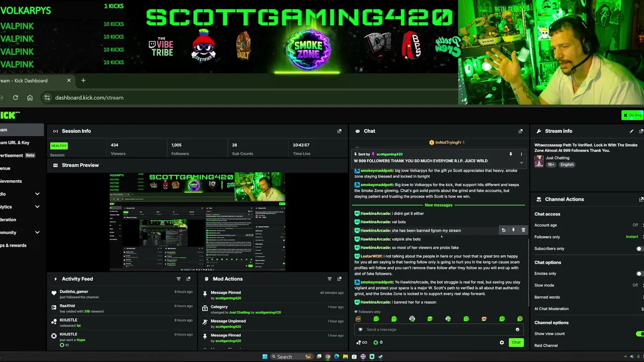Pop out the Mod Actions panel

tap(339, 279)
